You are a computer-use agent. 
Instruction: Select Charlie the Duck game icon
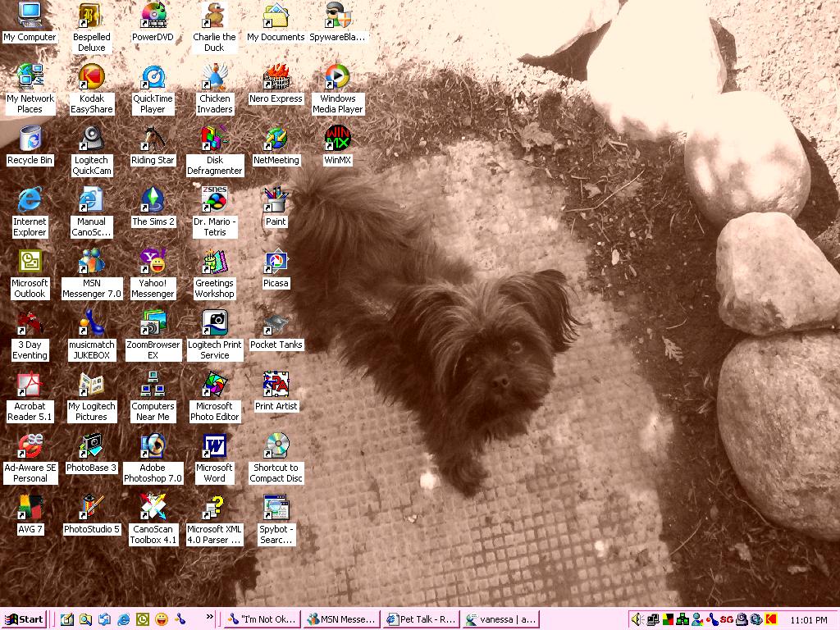coord(214,28)
